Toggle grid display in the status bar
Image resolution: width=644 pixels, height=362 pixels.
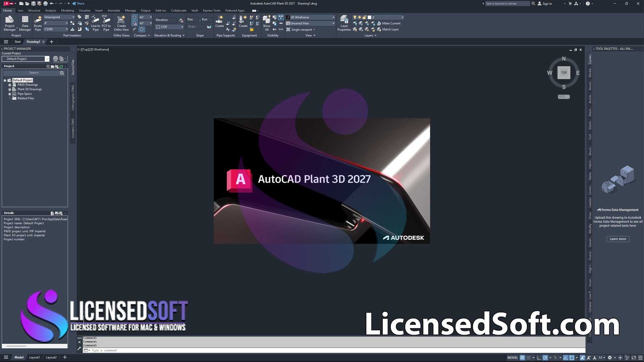(522, 357)
